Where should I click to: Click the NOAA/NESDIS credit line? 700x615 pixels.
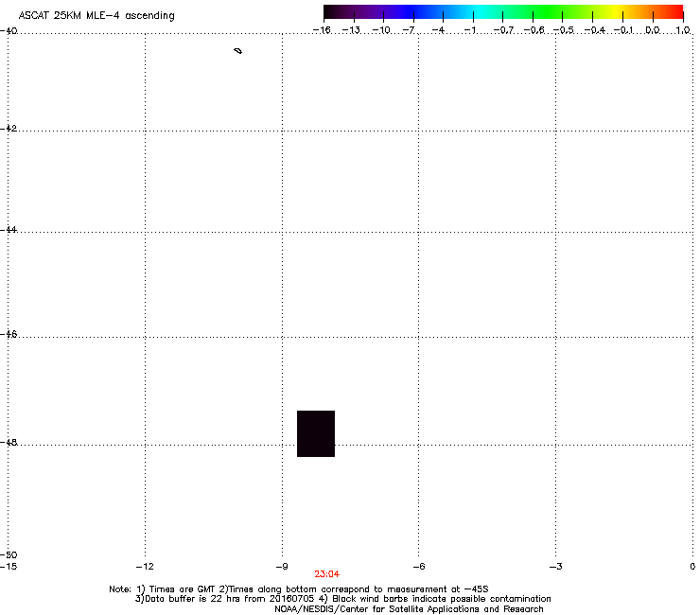coord(409,609)
